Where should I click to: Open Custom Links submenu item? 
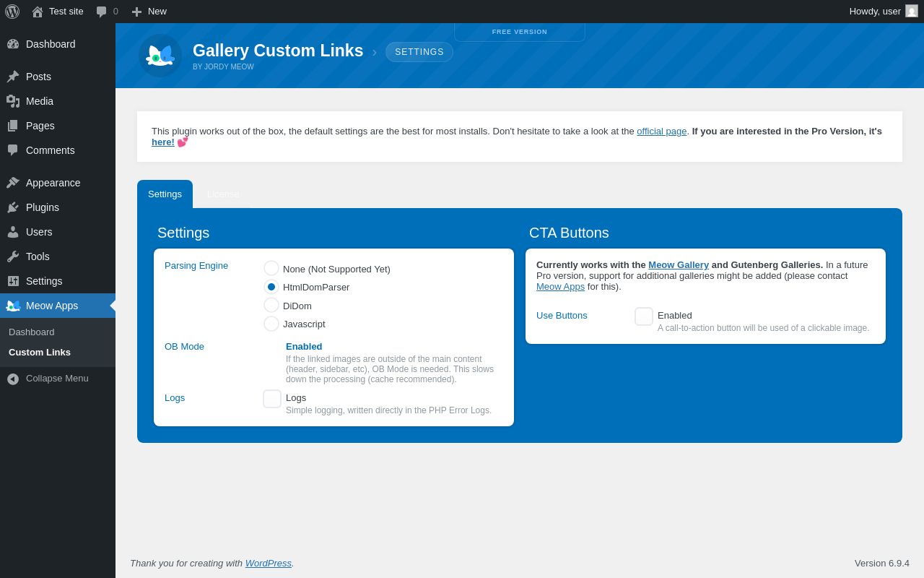click(40, 353)
